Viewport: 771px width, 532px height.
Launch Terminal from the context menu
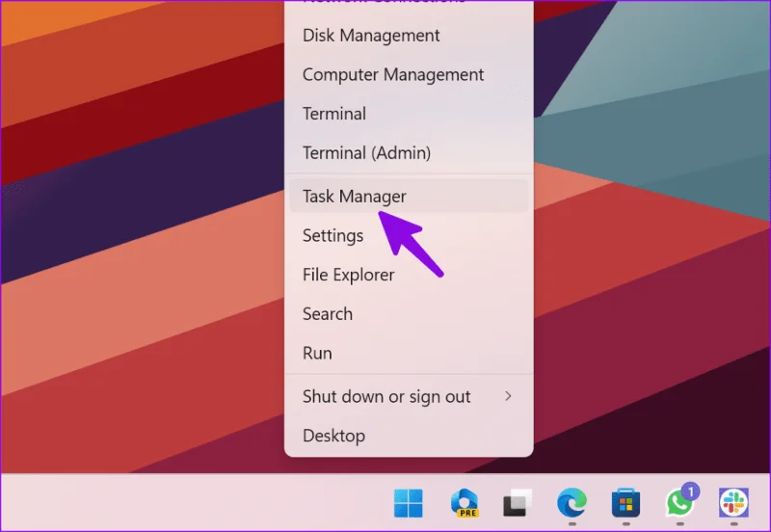pos(409,114)
